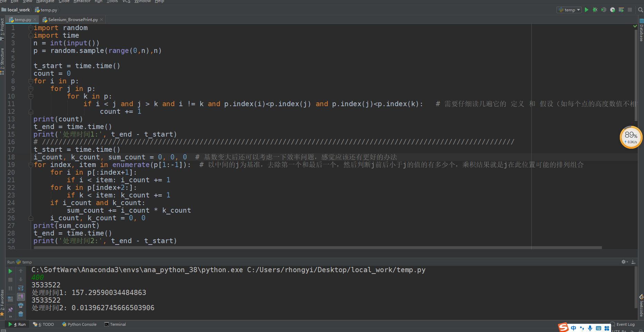Open the Navigate menu
The image size is (644, 332).
45,1
